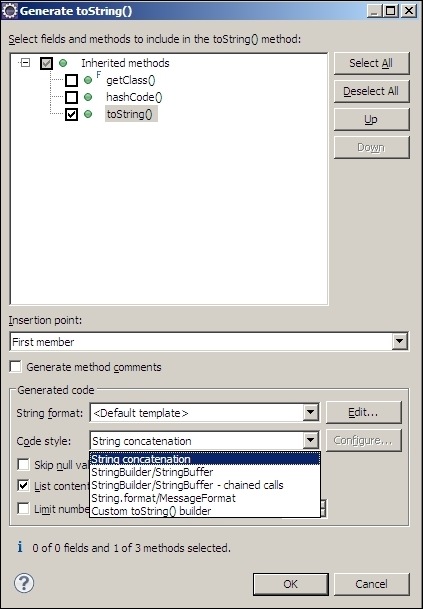The width and height of the screenshot is (423, 609).
Task: Click the green icon beside Inherited methods
Action: point(63,63)
